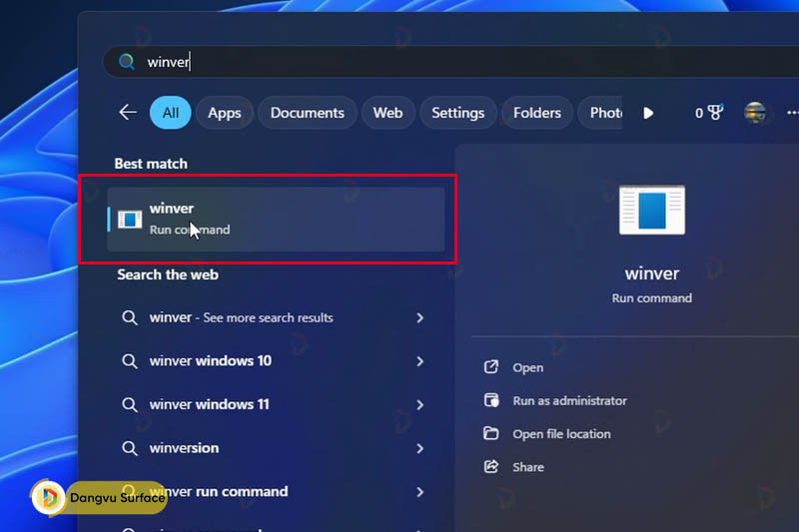Viewport: 799px width, 532px height.
Task: Click inside the search text field
Action: coord(399,62)
